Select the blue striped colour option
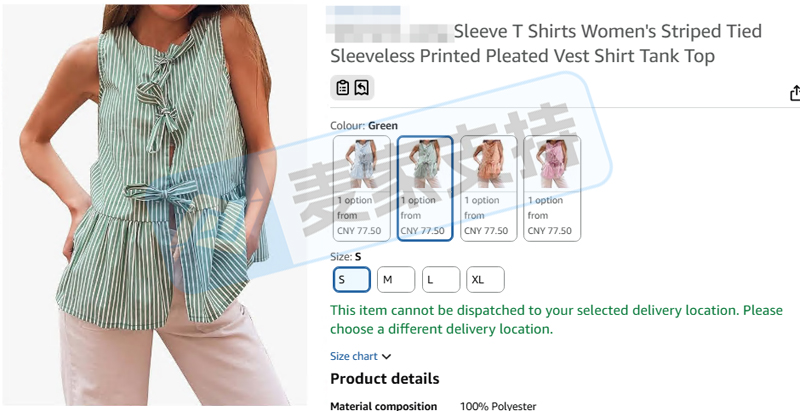 (x=362, y=188)
